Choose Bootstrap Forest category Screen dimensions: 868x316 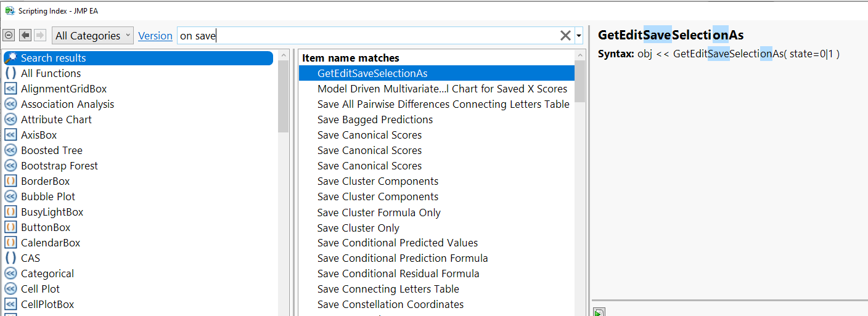point(59,166)
